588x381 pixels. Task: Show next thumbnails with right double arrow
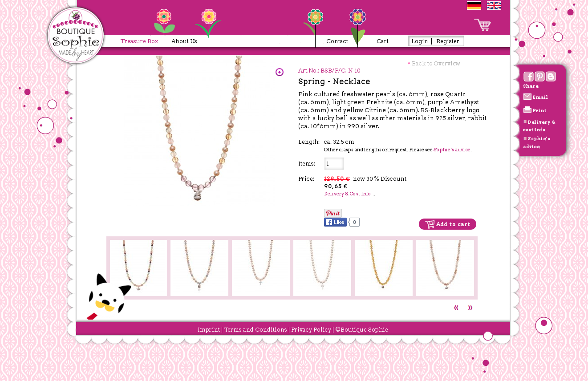pos(470,308)
